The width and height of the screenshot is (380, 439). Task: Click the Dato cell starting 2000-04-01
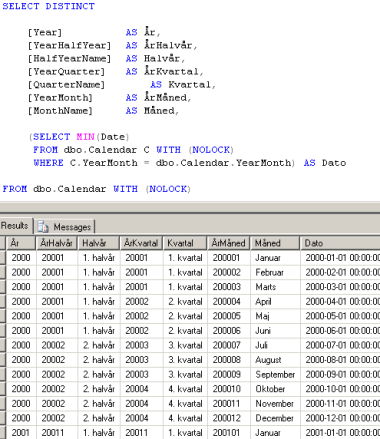point(340,302)
